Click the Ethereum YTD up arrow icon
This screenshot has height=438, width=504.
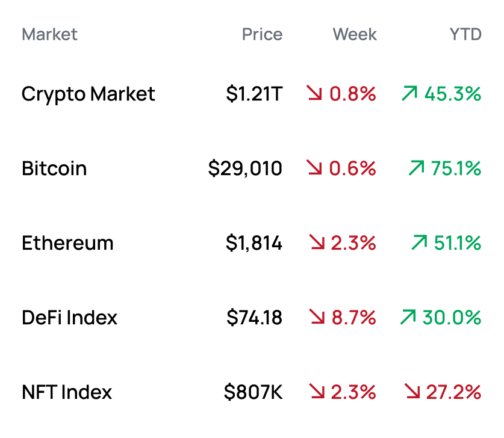coord(419,243)
